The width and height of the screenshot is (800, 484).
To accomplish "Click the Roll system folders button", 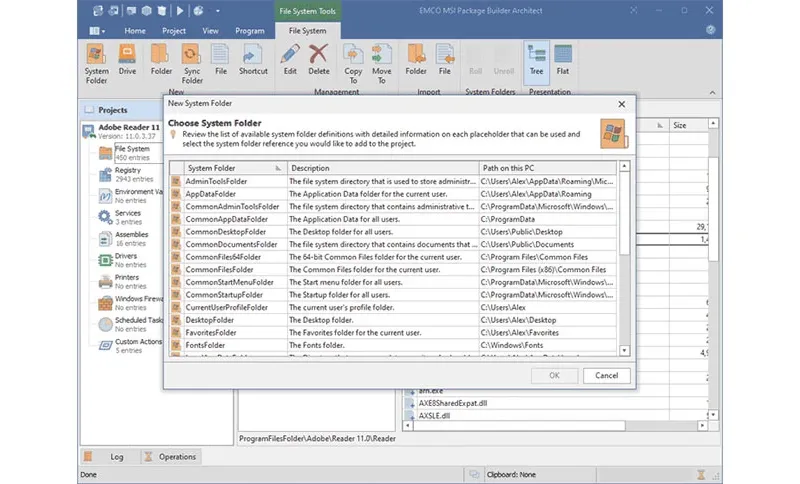I will pos(475,61).
